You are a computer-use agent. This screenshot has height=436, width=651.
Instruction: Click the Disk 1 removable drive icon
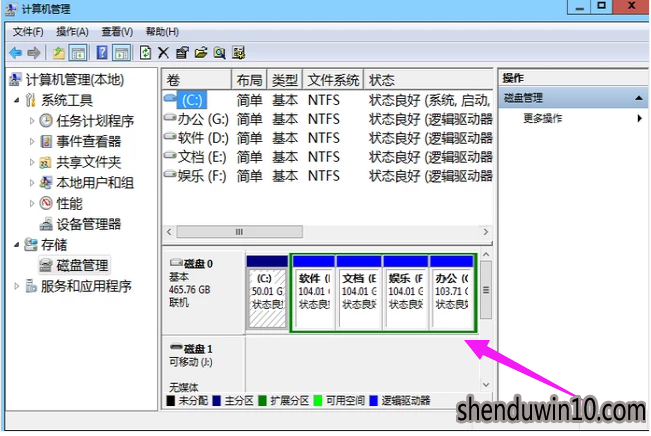point(176,347)
